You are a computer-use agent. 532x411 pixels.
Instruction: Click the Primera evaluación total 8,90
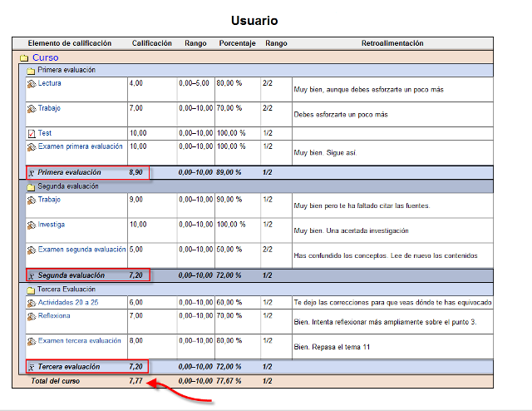136,172
